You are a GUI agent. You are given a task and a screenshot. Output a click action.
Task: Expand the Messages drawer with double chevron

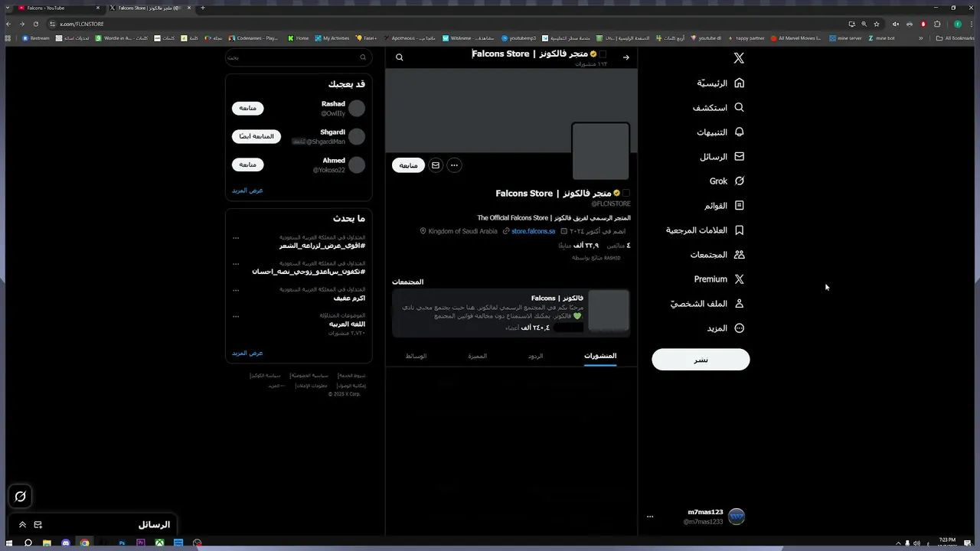pos(22,524)
